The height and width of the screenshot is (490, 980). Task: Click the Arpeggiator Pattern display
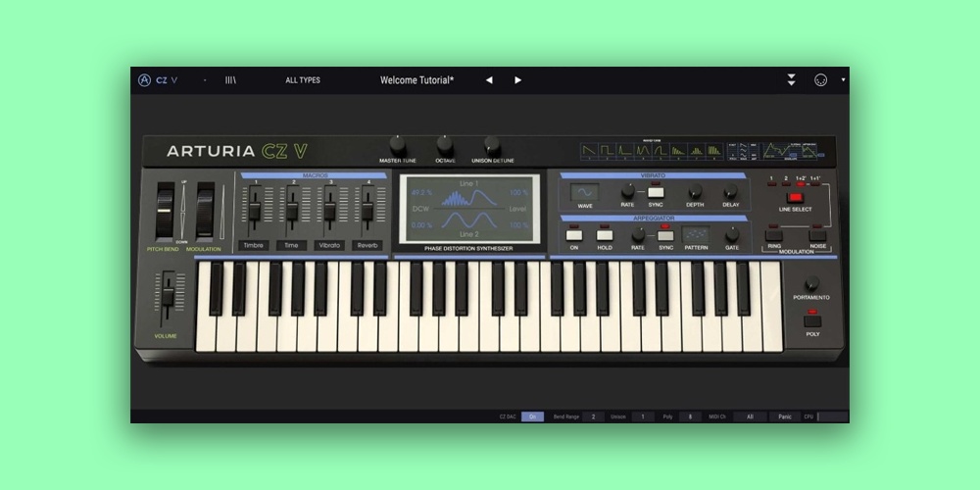tap(695, 235)
